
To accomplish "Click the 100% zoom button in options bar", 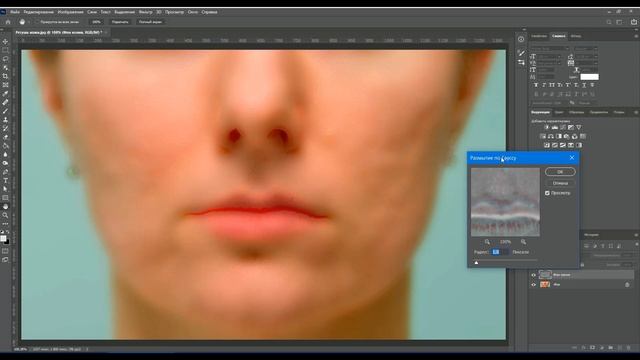I will point(96,22).
